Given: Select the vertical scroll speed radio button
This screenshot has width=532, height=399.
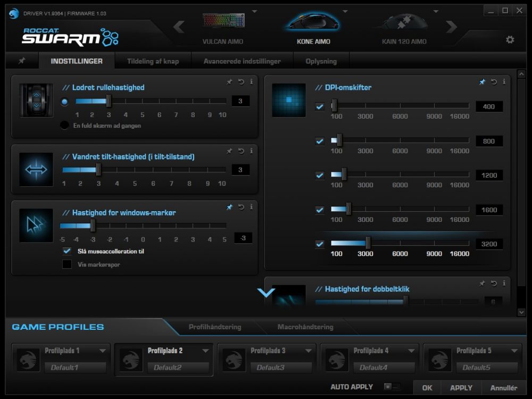Looking at the screenshot, I should point(64,102).
